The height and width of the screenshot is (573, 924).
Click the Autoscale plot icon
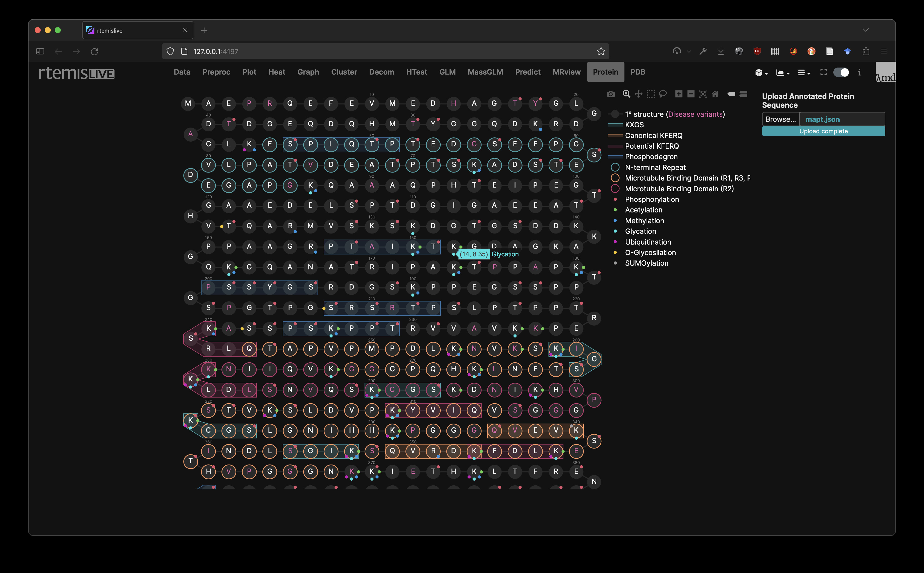pos(703,94)
